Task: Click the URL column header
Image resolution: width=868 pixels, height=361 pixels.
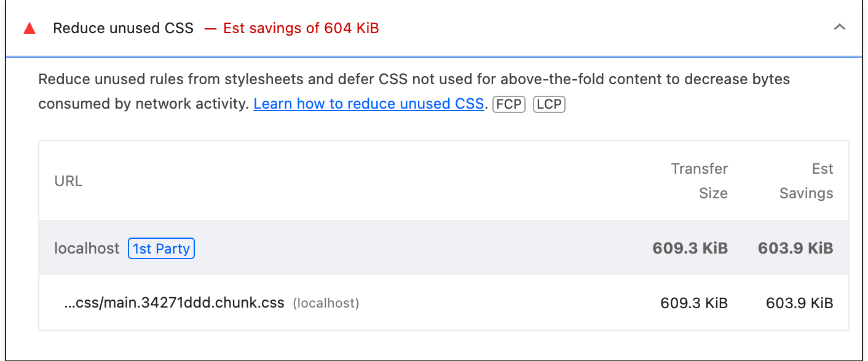Action: (68, 181)
